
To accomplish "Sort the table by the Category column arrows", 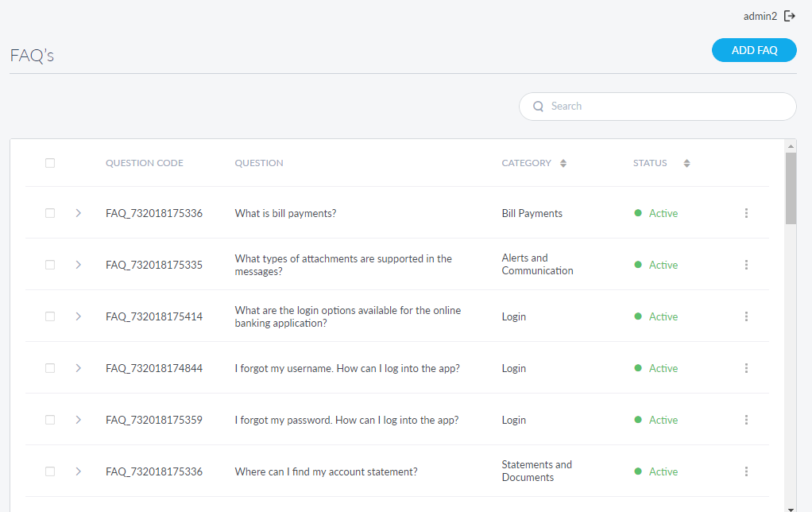I will pyautogui.click(x=563, y=163).
